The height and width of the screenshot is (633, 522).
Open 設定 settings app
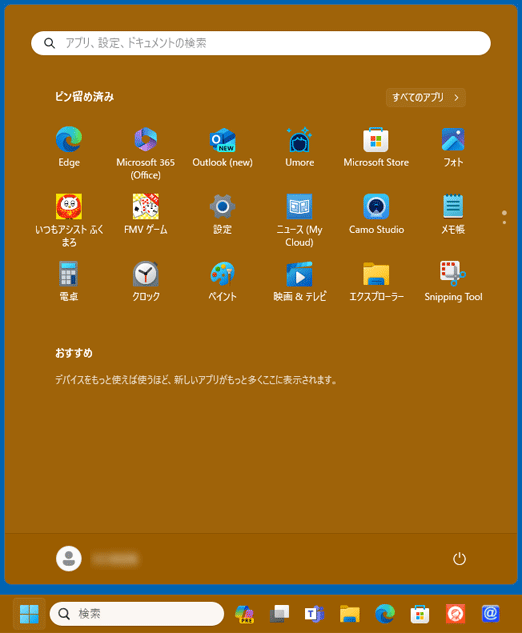pos(222,214)
